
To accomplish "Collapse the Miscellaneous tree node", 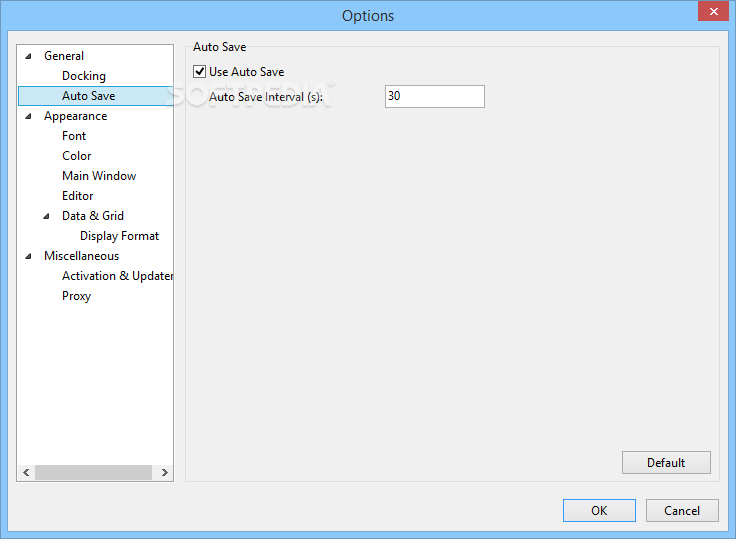I will click(x=28, y=256).
